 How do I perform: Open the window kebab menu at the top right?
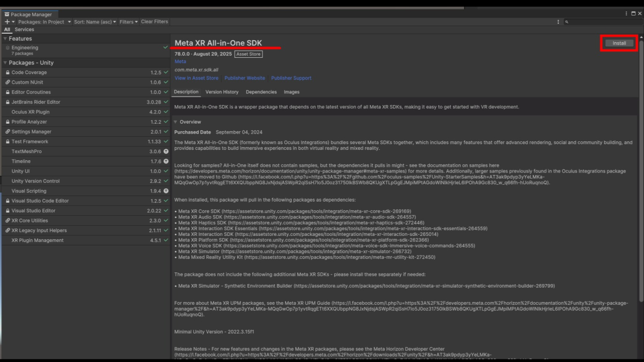(x=627, y=14)
